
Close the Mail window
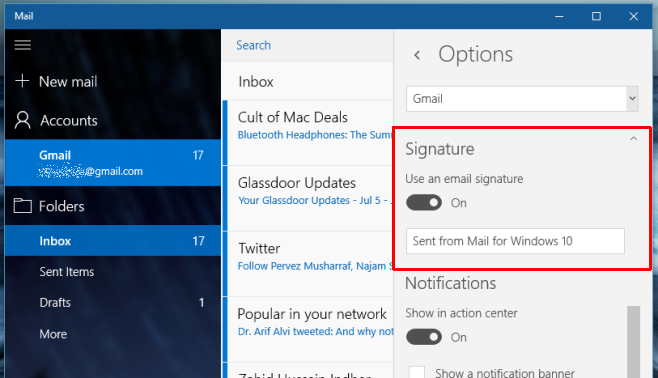click(x=634, y=16)
